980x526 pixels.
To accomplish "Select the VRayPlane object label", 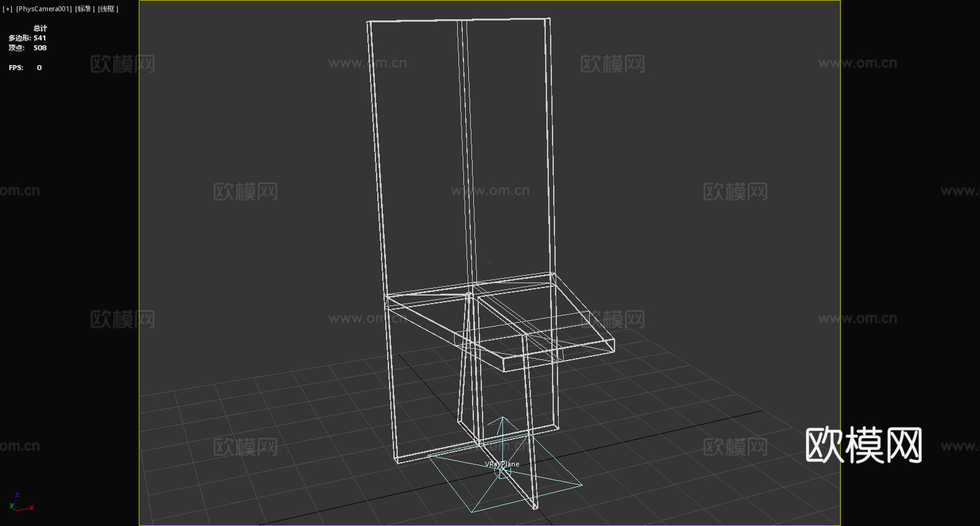I will (502, 464).
